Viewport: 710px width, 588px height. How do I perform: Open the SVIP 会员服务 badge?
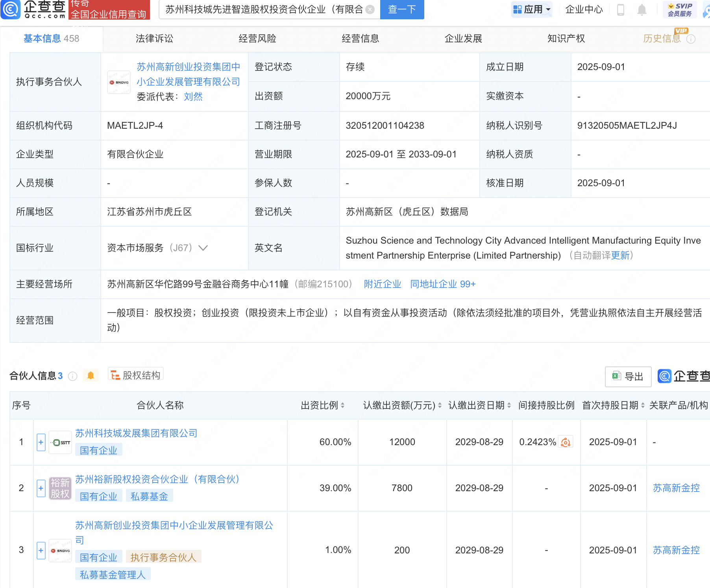point(680,9)
